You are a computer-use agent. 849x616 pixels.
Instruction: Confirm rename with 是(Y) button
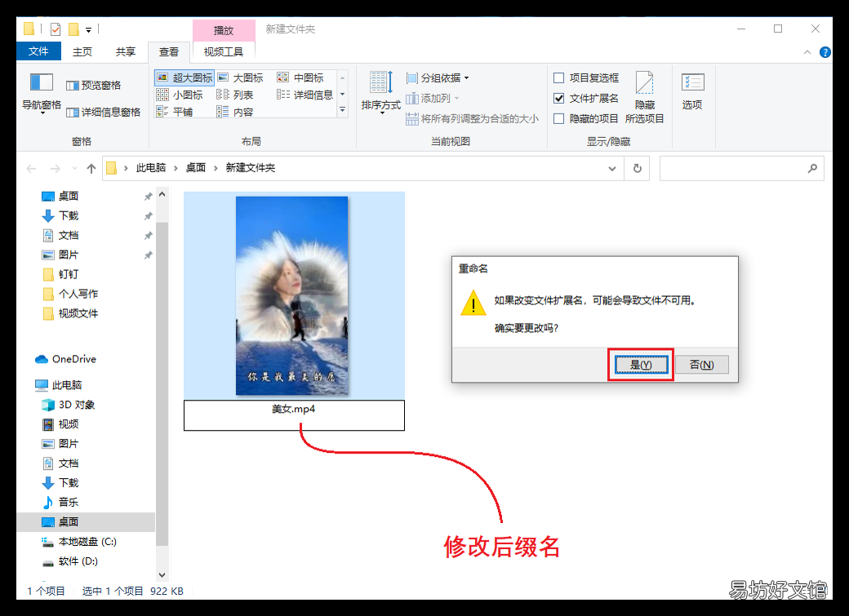[641, 365]
